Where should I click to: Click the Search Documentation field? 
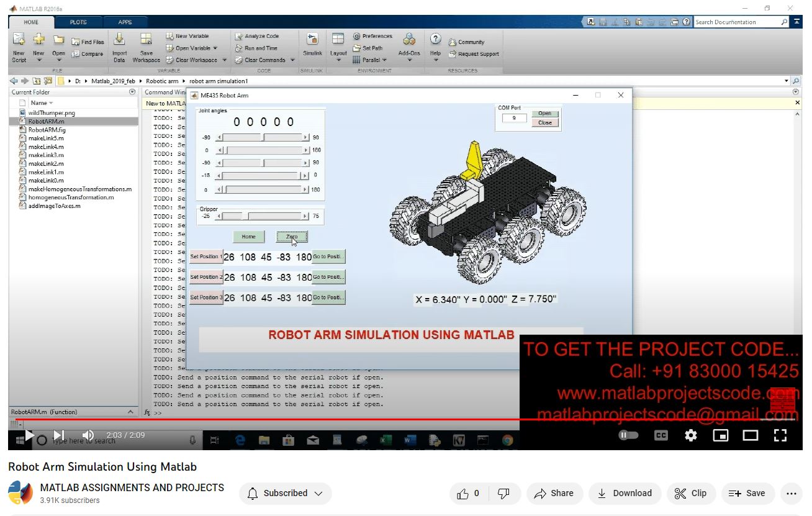(737, 22)
